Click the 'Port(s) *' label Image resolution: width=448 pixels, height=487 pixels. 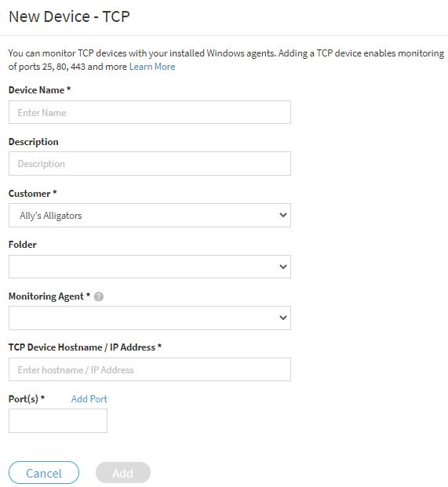point(27,399)
